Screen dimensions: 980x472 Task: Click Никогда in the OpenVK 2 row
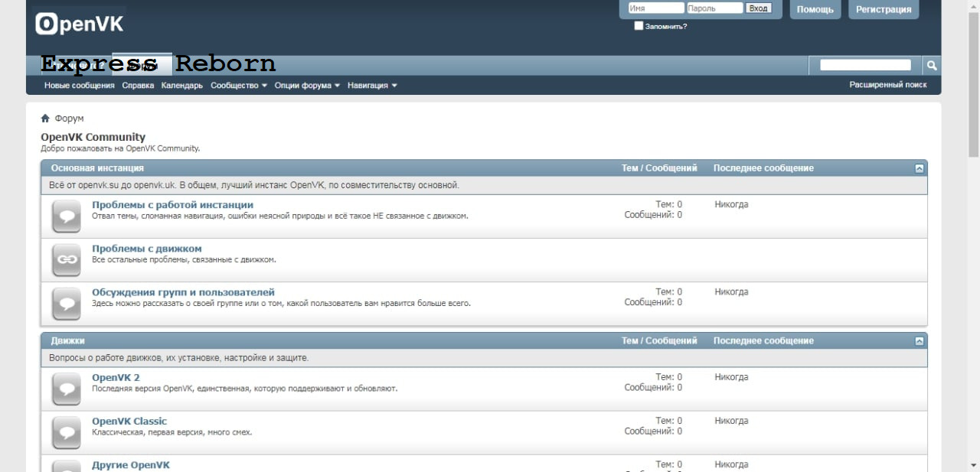tap(731, 377)
